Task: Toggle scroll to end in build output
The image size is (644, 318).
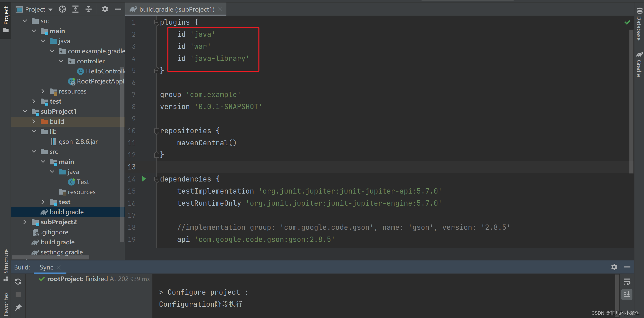Action: click(x=627, y=294)
